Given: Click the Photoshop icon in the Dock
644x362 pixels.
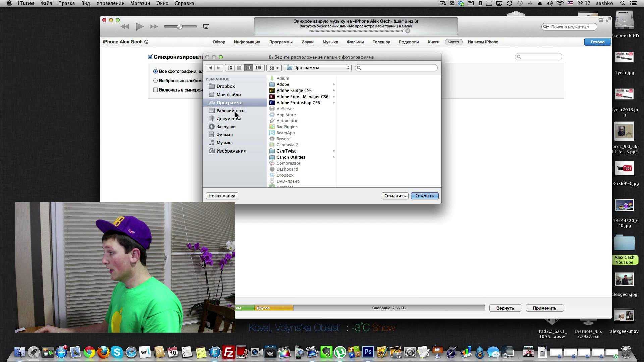Looking at the screenshot, I should pos(367,352).
